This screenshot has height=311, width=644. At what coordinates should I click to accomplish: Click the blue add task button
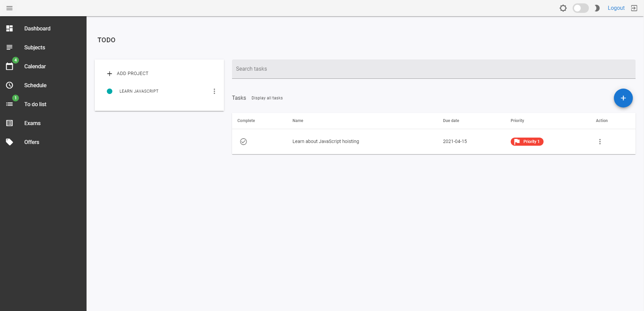tap(623, 98)
